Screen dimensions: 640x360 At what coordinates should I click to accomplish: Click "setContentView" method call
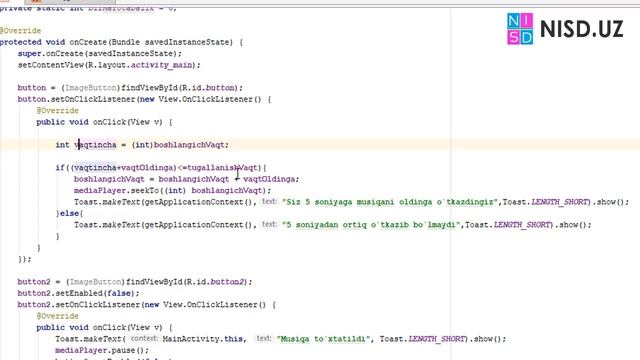pos(51,65)
